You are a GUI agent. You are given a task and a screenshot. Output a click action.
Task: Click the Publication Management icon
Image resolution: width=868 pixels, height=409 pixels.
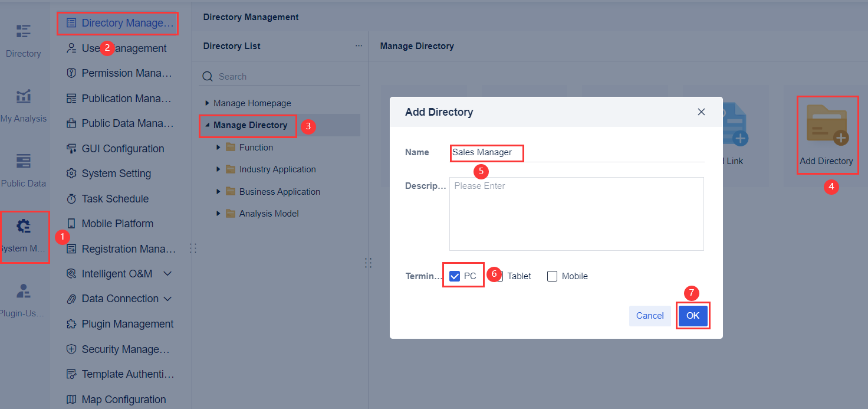tap(71, 99)
